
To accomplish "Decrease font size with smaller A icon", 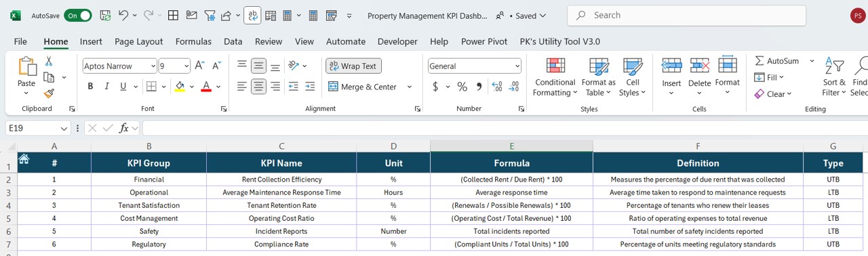I will click(216, 66).
